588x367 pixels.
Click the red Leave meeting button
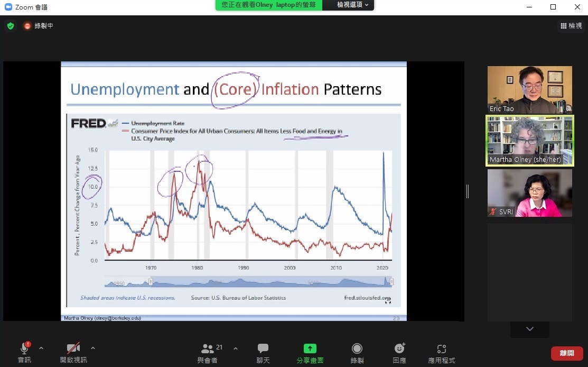tap(567, 353)
